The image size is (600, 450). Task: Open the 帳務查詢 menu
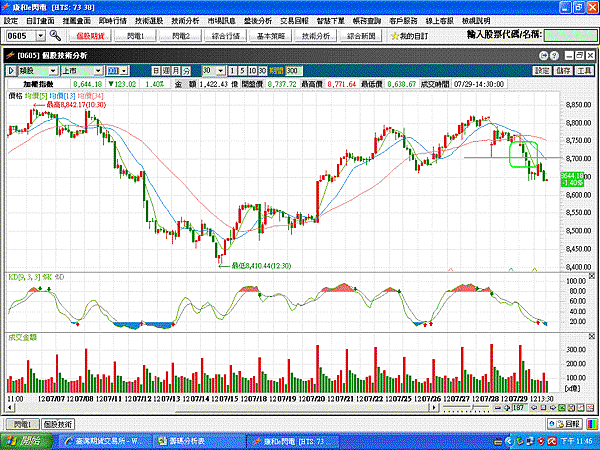[367, 21]
